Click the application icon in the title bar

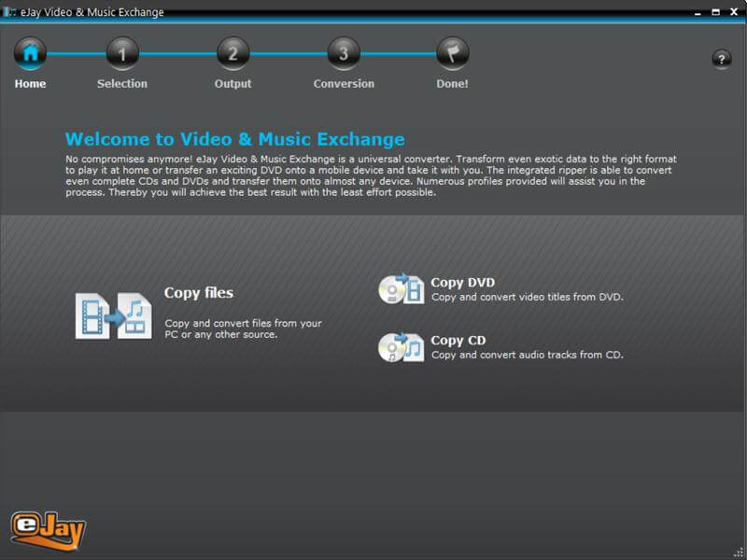[11, 11]
